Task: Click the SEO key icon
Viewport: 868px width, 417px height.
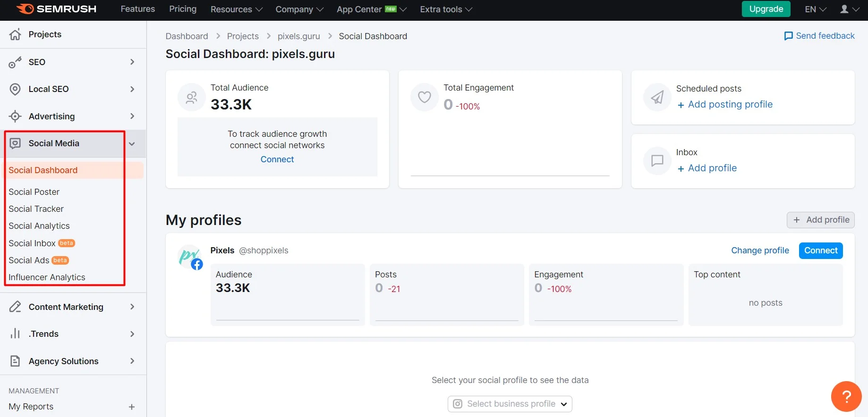Action: click(x=15, y=62)
